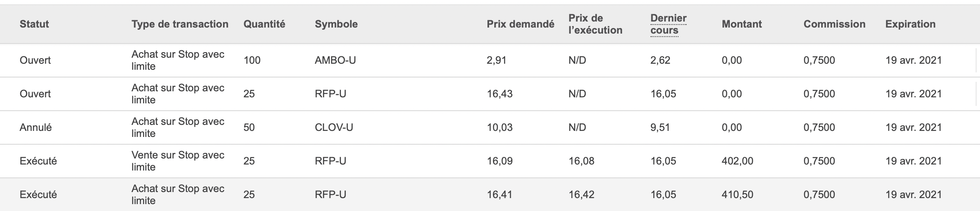Sort orders by Expiration header

(910, 24)
